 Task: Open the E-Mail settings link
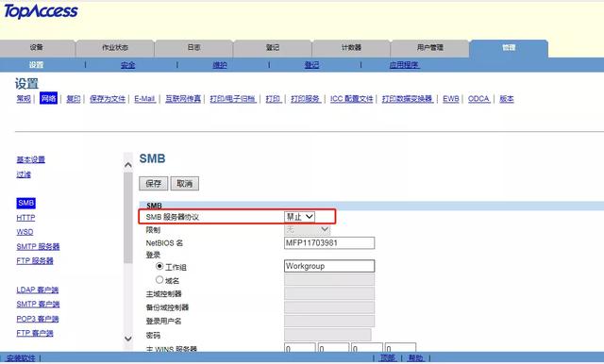(144, 99)
